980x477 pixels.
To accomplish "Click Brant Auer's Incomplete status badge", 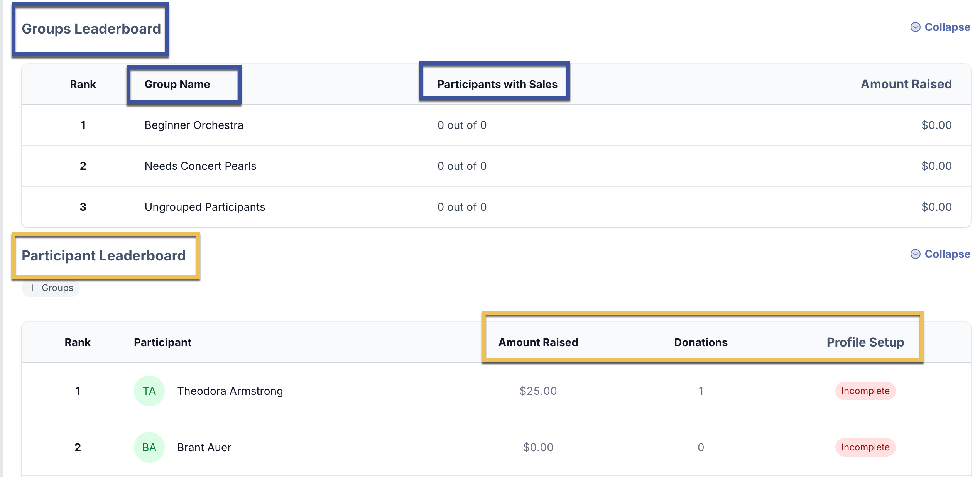I will point(865,447).
